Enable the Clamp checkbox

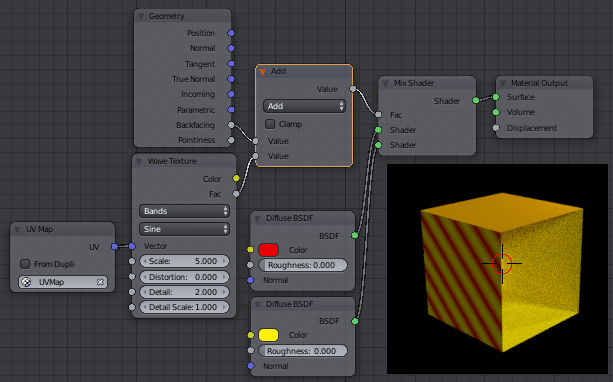coord(270,124)
